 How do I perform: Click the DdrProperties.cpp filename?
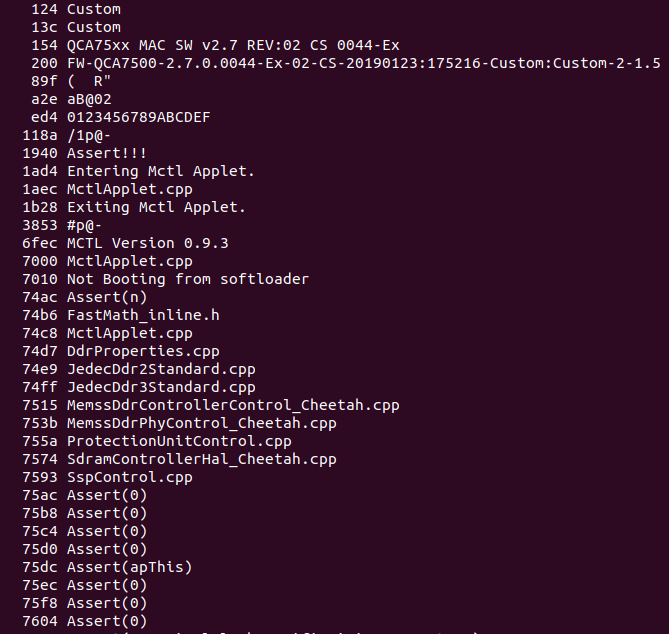143,351
